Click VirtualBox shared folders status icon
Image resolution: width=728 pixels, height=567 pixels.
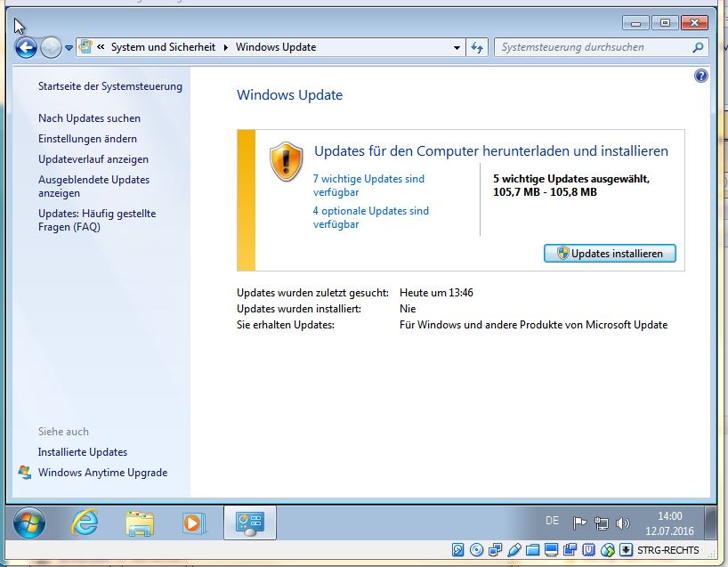point(532,550)
